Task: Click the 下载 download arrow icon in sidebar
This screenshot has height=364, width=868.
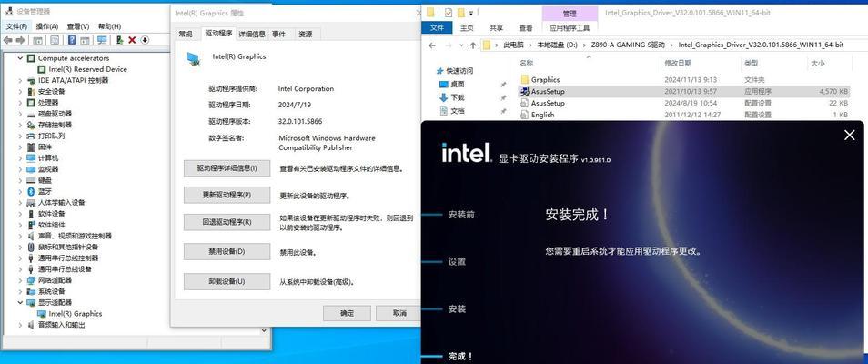Action: (443, 97)
